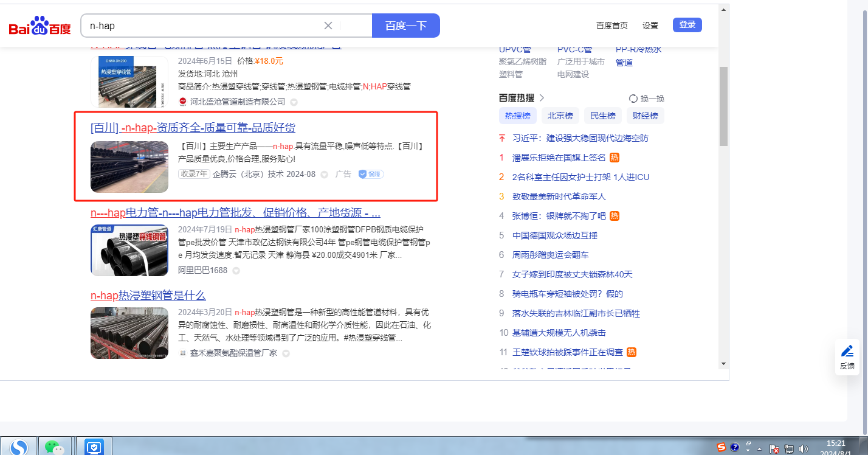
Task: Click the Baidu logo
Action: tap(40, 26)
